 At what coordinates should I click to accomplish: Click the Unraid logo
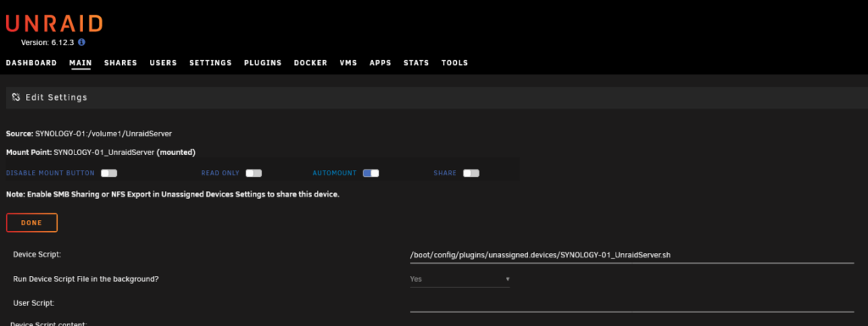[54, 24]
